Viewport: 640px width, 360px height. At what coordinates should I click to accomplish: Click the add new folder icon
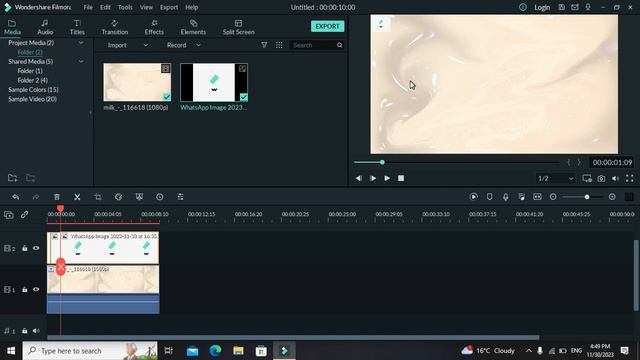pyautogui.click(x=13, y=178)
